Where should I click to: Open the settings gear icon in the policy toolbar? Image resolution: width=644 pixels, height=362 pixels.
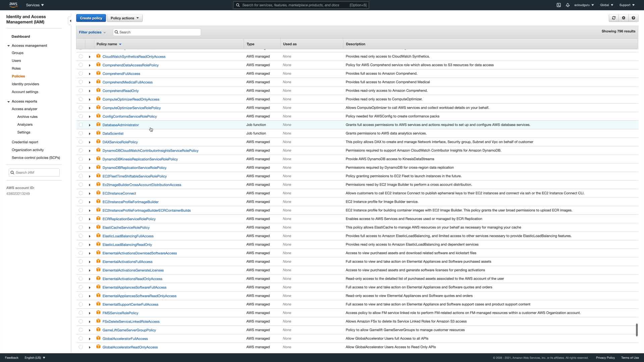[x=624, y=18]
